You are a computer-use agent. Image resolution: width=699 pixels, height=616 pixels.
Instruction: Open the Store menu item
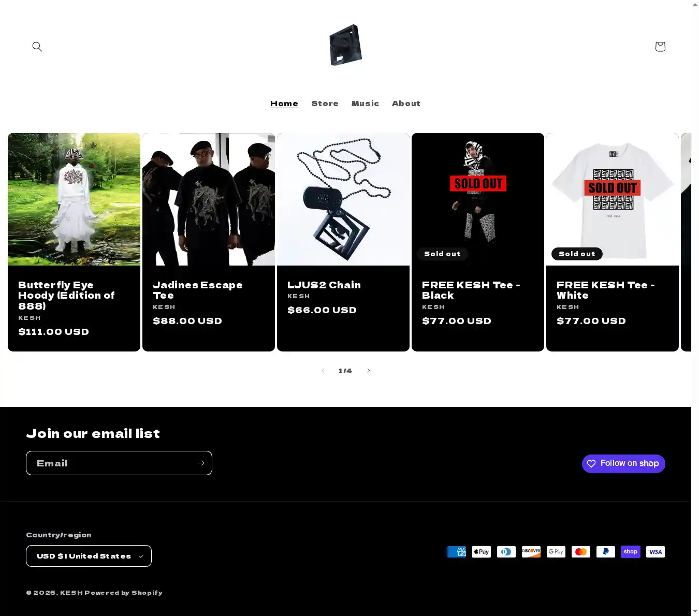pyautogui.click(x=325, y=104)
